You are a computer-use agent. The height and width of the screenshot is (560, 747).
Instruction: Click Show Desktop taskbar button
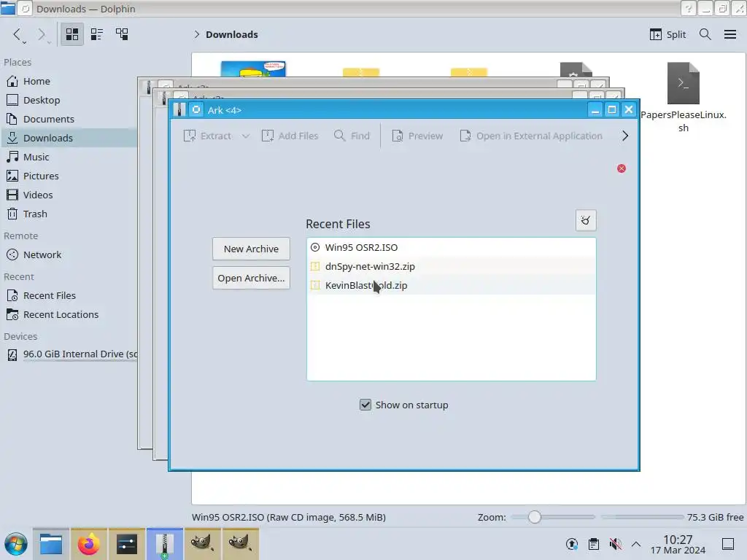click(727, 544)
